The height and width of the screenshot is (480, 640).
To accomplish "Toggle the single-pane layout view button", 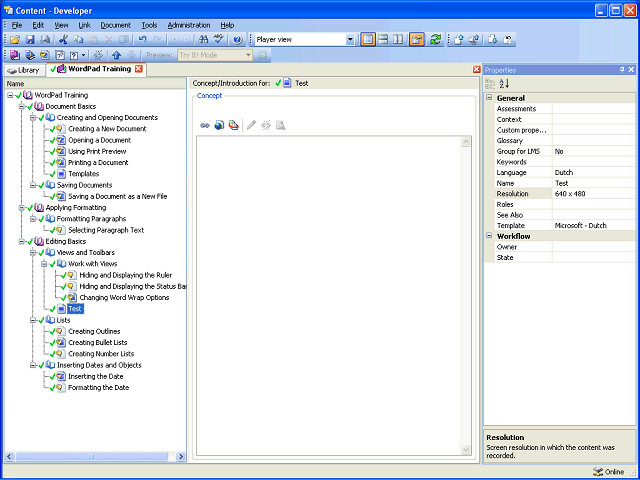I will coord(368,40).
